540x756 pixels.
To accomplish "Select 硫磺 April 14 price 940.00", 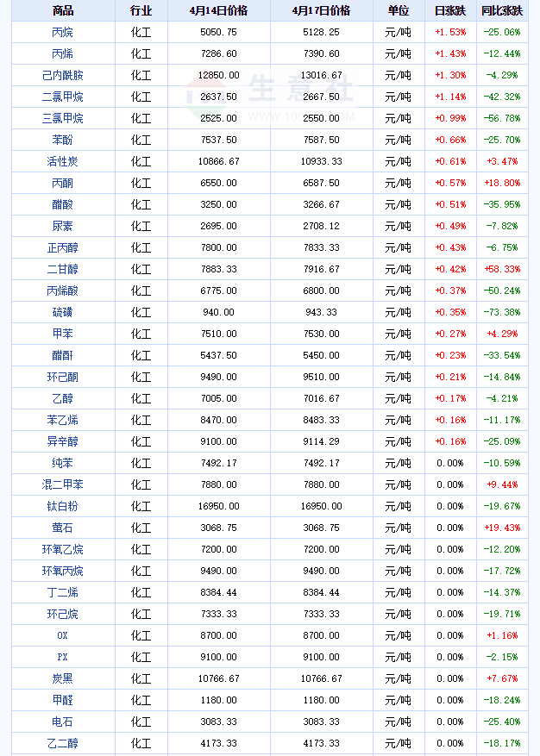I will click(x=218, y=312).
